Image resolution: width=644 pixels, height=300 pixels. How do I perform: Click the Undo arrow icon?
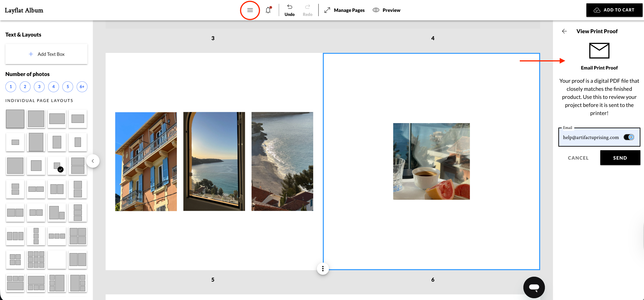coord(289,7)
